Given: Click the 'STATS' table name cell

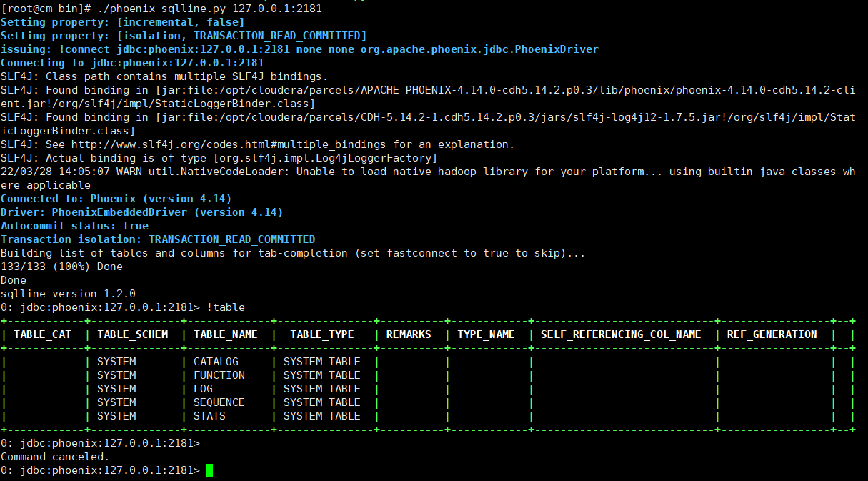Looking at the screenshot, I should [x=209, y=416].
